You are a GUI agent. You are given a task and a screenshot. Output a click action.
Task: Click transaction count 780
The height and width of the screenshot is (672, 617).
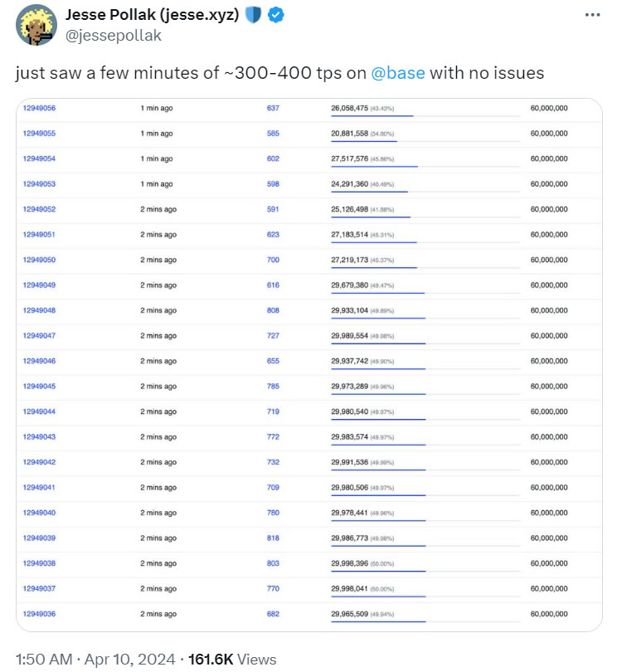pyautogui.click(x=273, y=513)
